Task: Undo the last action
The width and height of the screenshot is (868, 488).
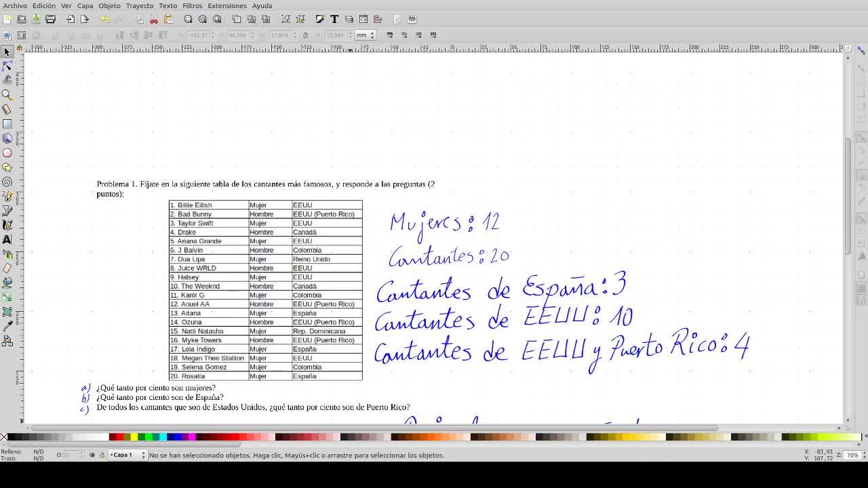Action: pos(105,19)
